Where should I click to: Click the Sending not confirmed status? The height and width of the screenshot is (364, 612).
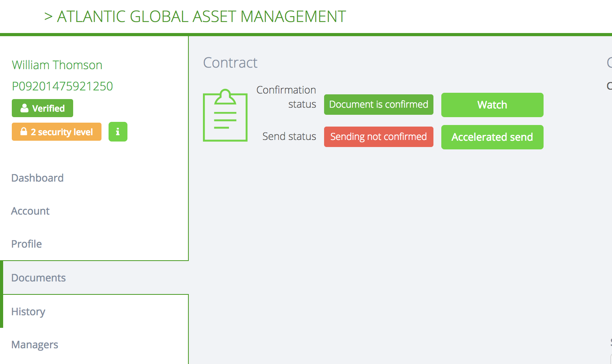point(378,137)
